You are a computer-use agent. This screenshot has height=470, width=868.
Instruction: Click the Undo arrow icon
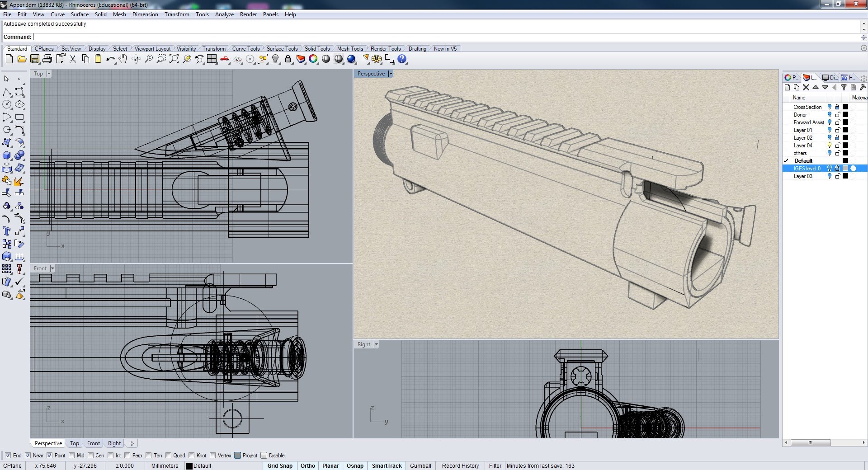tap(110, 59)
